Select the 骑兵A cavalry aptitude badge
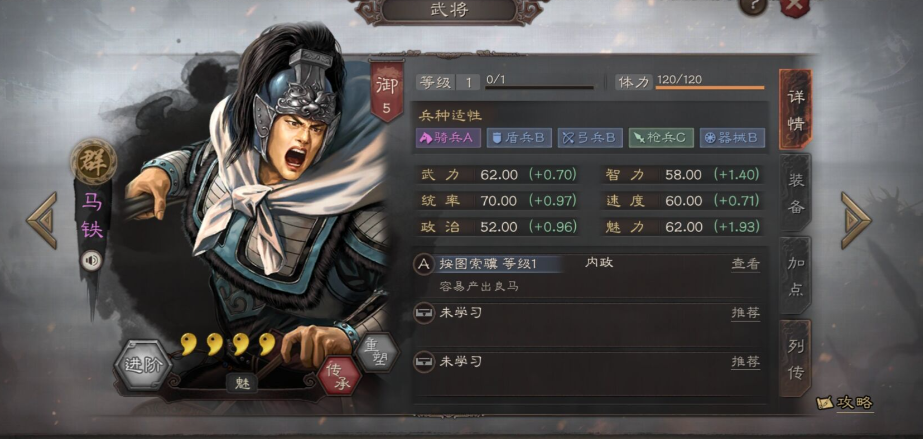This screenshot has height=439, width=923. coord(449,138)
